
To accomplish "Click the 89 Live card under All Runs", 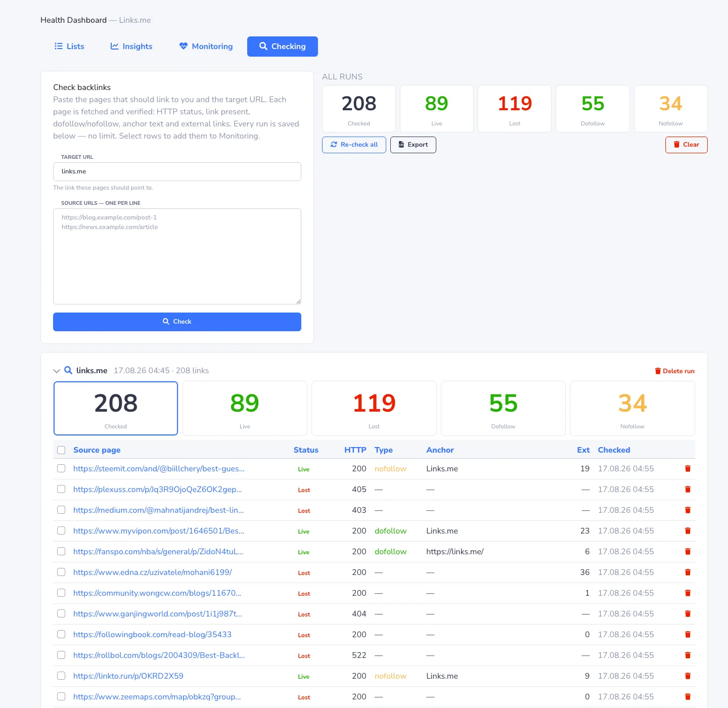I will pos(437,109).
